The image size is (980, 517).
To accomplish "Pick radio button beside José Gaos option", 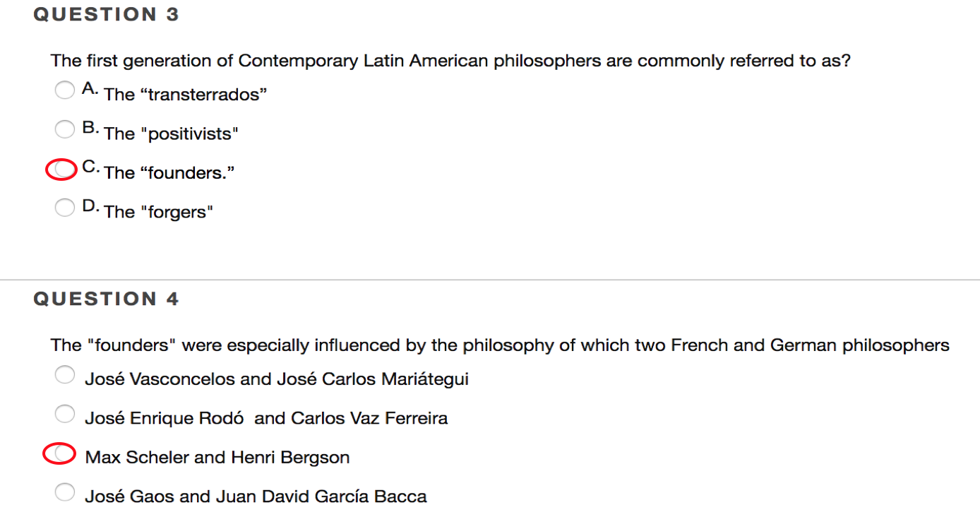I will pos(64,492).
